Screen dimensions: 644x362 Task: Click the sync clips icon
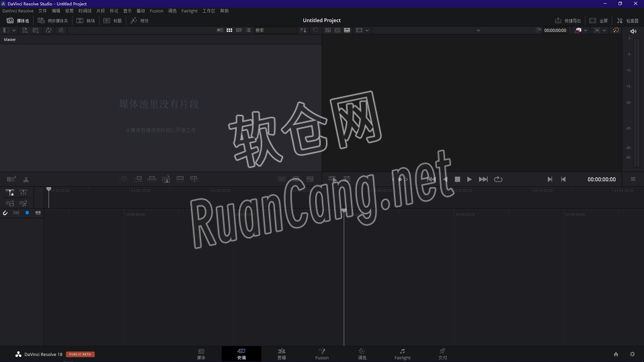(49, 30)
